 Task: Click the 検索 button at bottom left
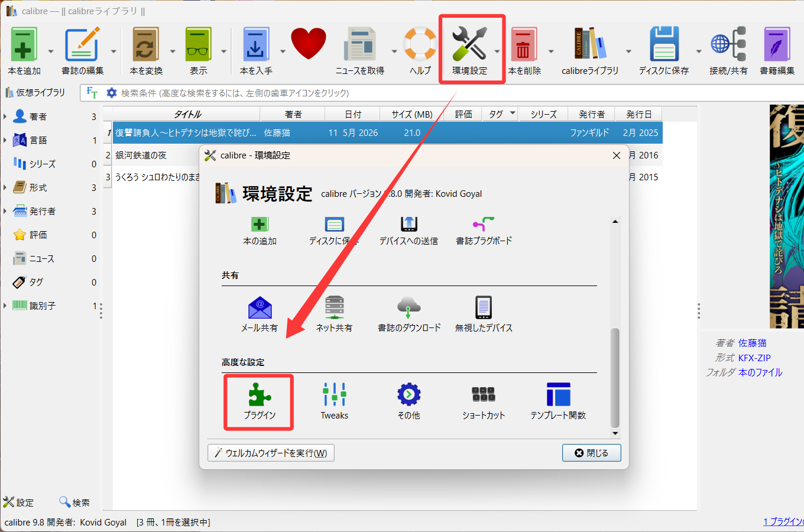pyautogui.click(x=74, y=502)
